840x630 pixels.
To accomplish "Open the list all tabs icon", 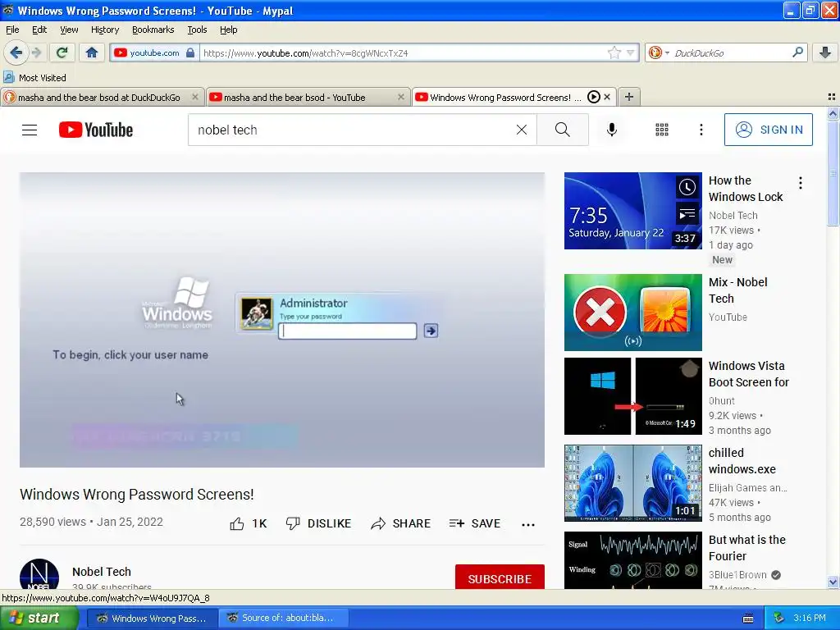I will (832, 97).
